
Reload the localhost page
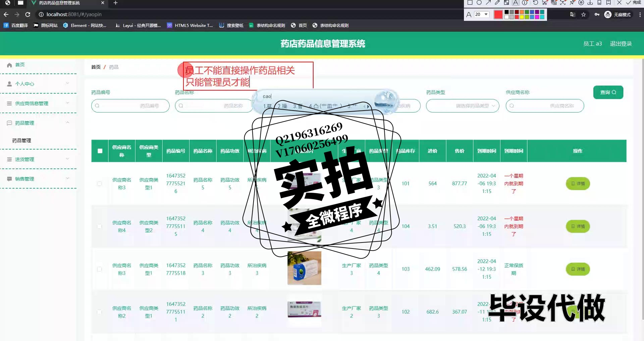pos(28,14)
